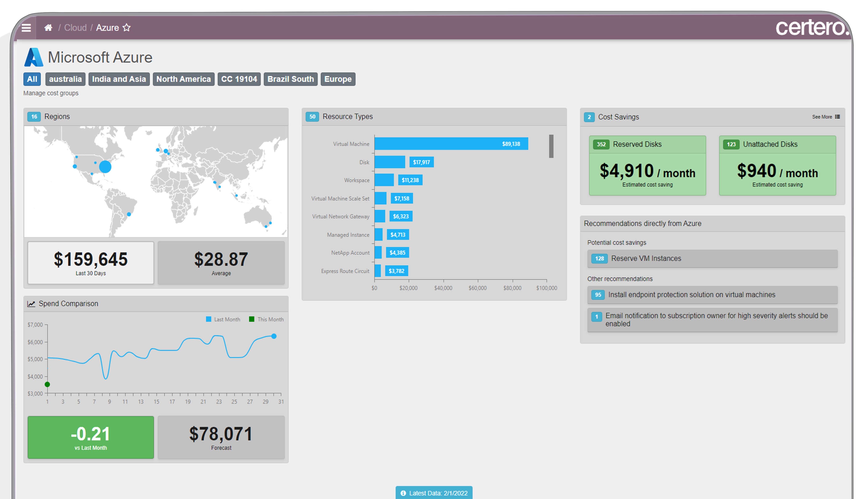Click the Virtual Machine Scale Set $7,158 label

click(402, 199)
